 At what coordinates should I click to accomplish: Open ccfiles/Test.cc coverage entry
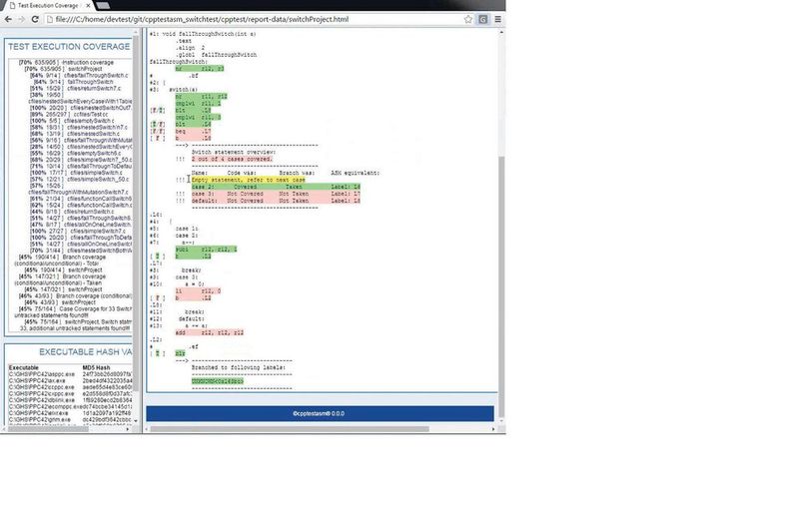[x=69, y=114]
